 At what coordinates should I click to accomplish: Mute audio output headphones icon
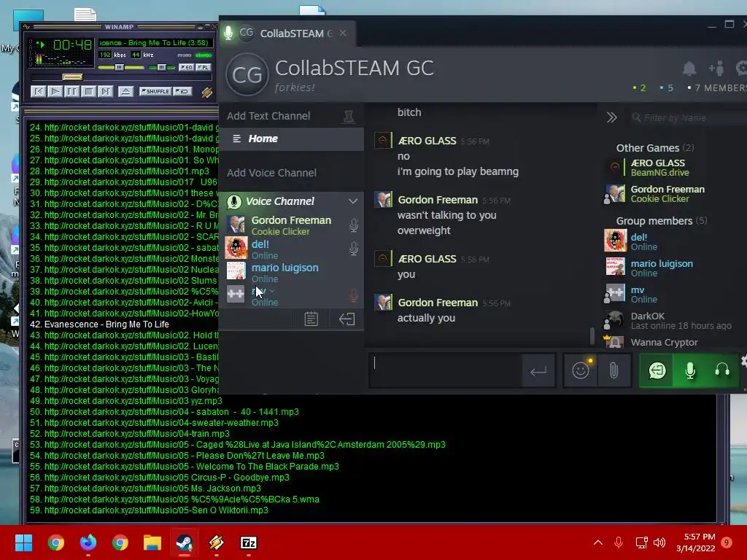click(x=722, y=370)
